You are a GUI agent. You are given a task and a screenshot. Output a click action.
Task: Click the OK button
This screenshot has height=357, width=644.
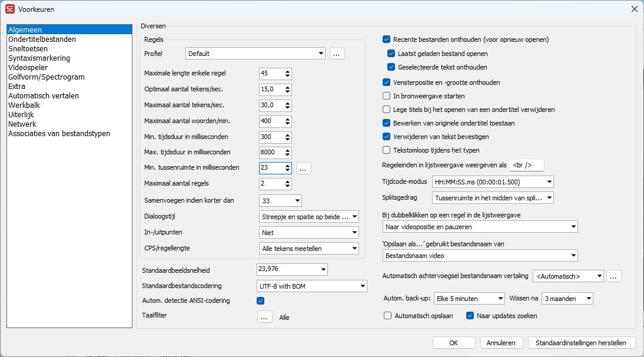coord(453,343)
